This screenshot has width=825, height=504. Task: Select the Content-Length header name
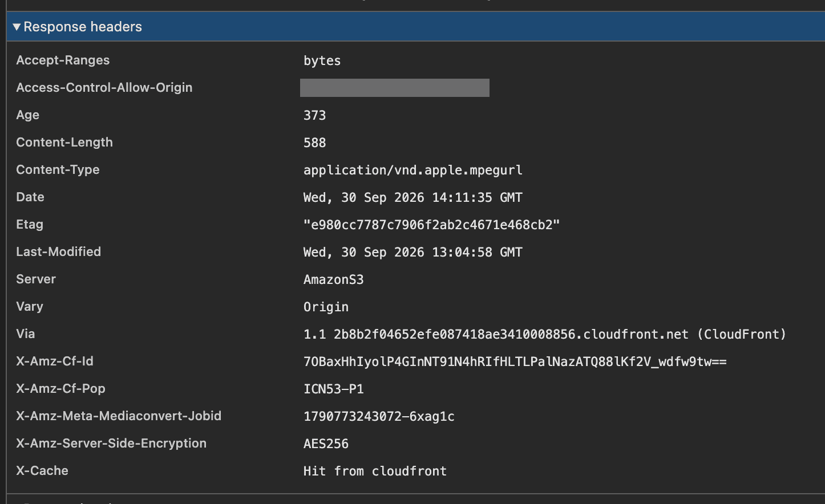[x=64, y=143]
